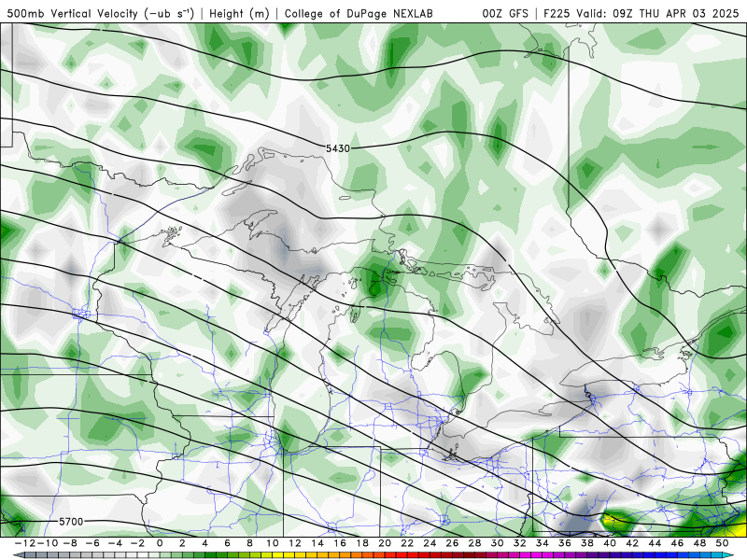The height and width of the screenshot is (560, 747).
Task: Click the 6 value on the color scale
Action: click(x=227, y=543)
